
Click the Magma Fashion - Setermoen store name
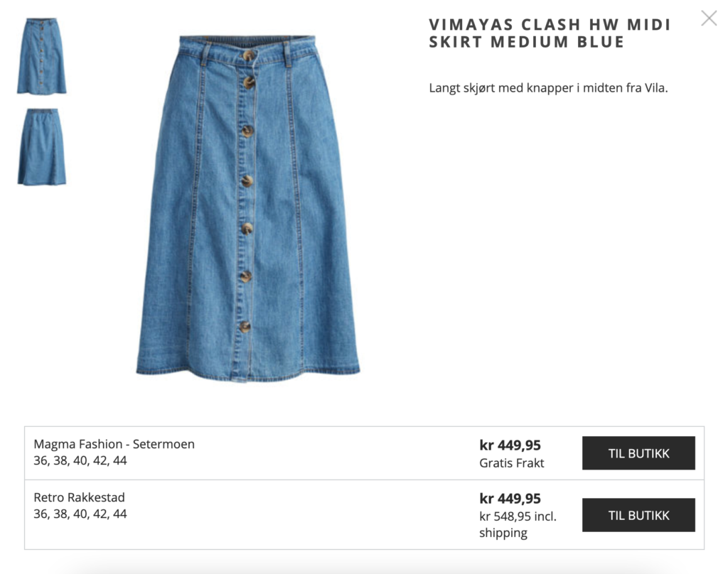pyautogui.click(x=114, y=444)
